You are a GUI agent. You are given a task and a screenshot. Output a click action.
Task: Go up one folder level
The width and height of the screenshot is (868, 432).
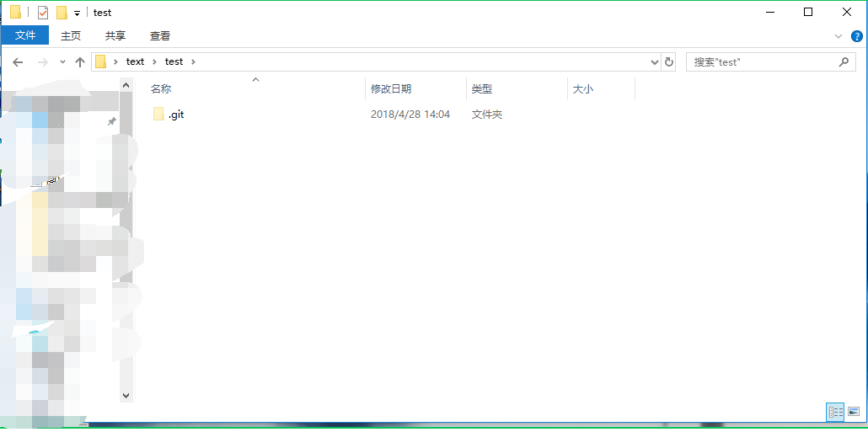coord(80,62)
